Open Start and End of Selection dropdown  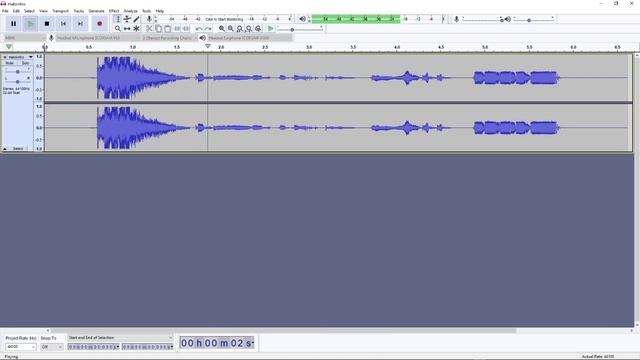(x=120, y=338)
